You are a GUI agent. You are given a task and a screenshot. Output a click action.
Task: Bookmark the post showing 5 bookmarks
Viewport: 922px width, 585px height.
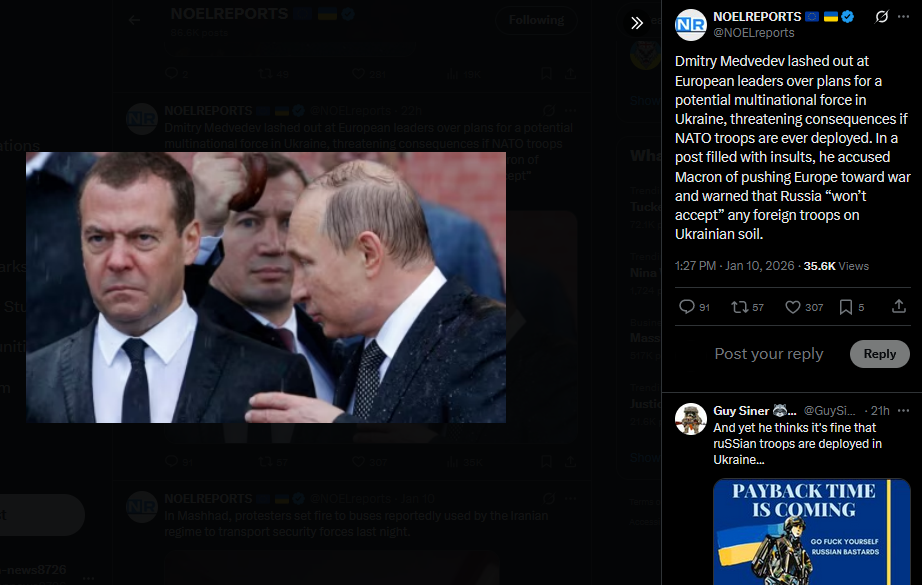tap(851, 307)
